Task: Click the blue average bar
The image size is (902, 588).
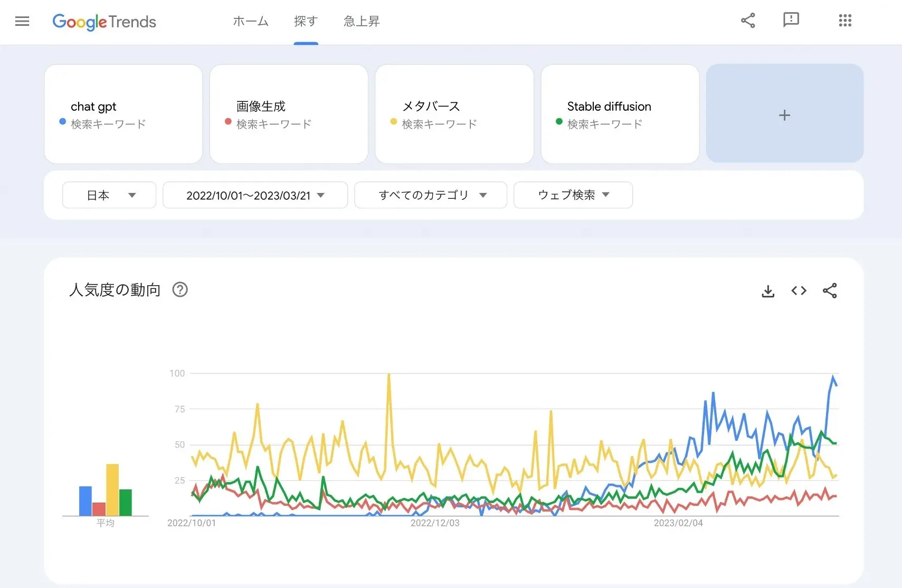Action: tap(86, 501)
